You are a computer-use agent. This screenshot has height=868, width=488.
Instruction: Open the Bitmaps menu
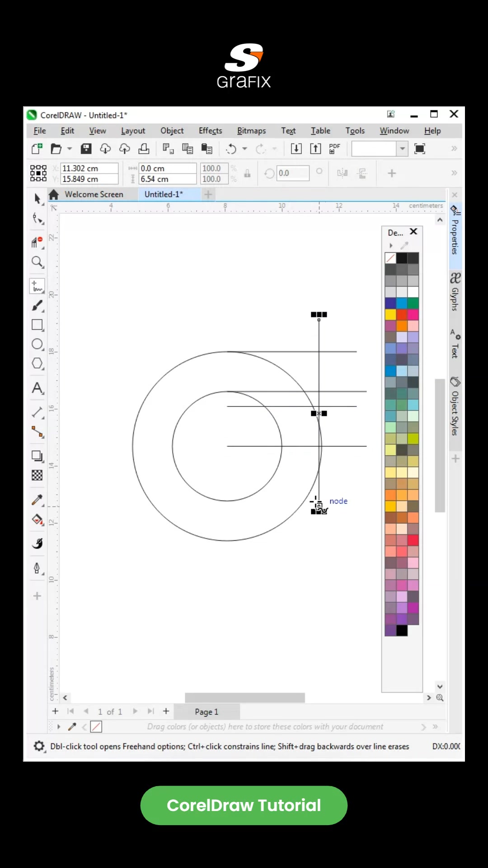(251, 131)
